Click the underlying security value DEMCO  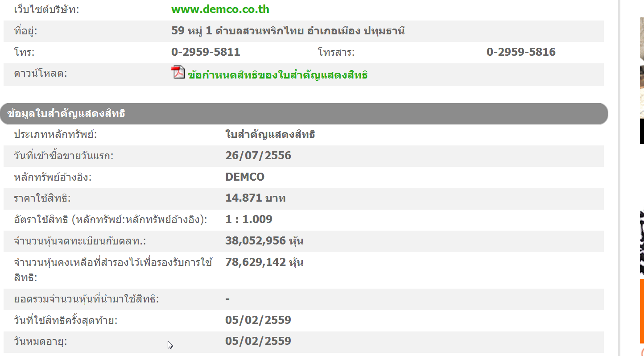click(x=245, y=177)
